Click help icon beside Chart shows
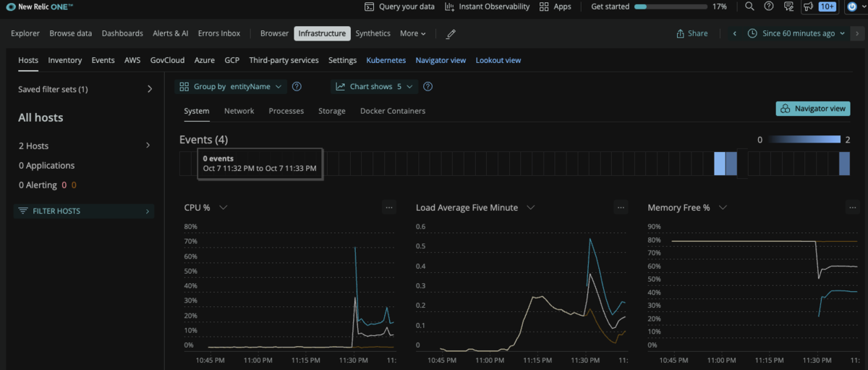The image size is (868, 370). (428, 86)
